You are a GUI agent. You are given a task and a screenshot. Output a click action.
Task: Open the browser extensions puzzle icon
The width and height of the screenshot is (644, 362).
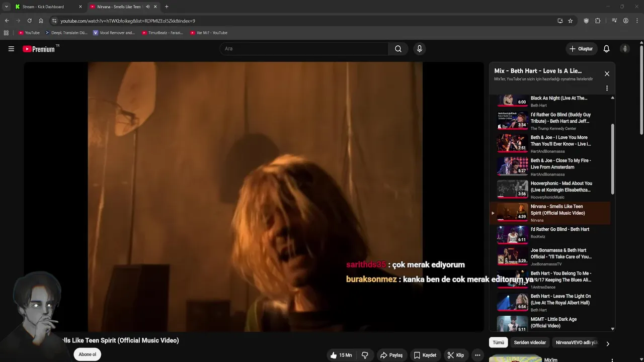pos(598,21)
